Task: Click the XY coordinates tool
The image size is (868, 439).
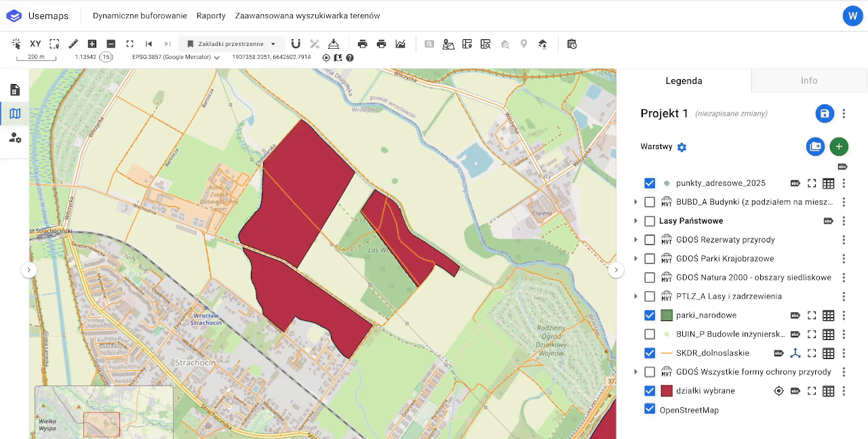Action: (35, 44)
